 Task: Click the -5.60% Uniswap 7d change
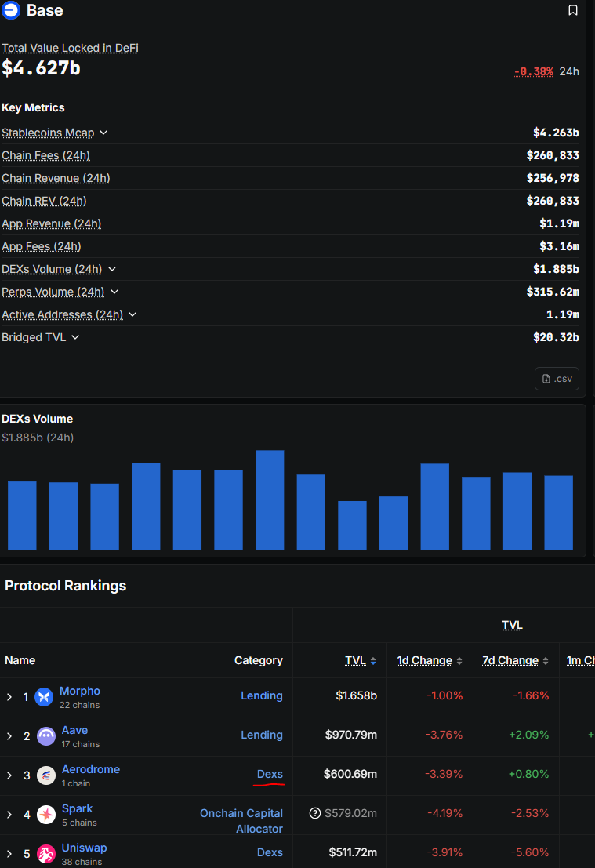[530, 852]
